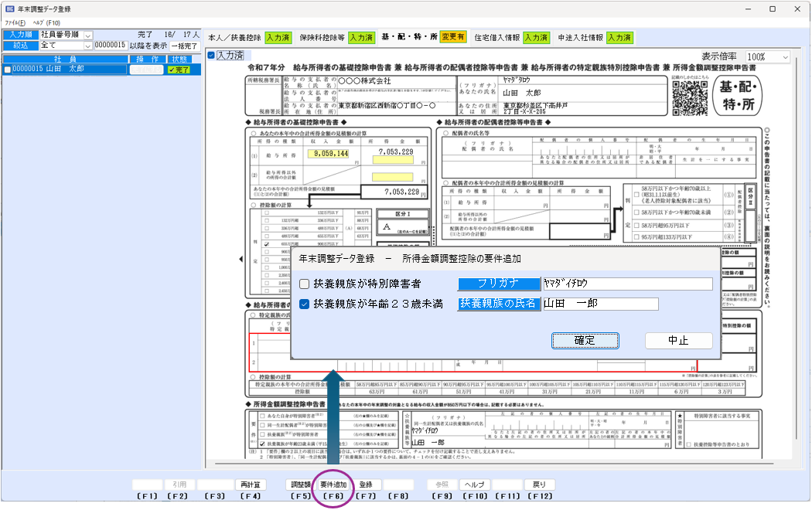
Task: Switch to 本人／扶養控除 tab
Action: (234, 37)
